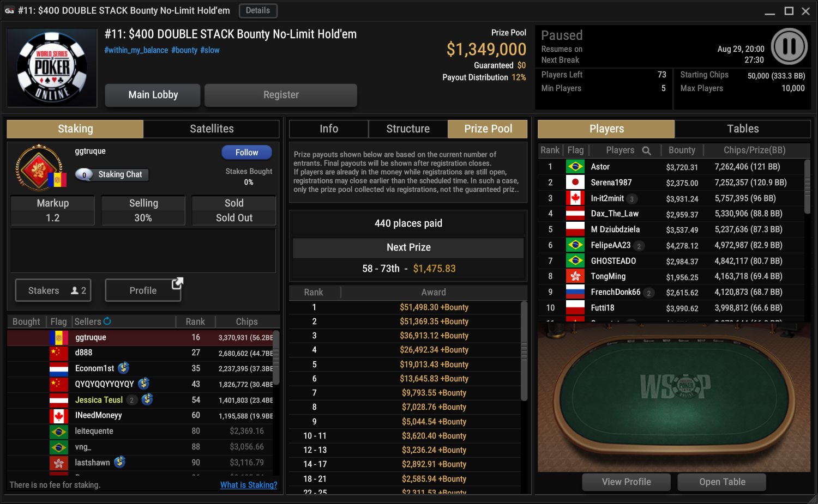The height and width of the screenshot is (504, 818).
Task: Click the #bounty hashtag filter
Action: (184, 50)
